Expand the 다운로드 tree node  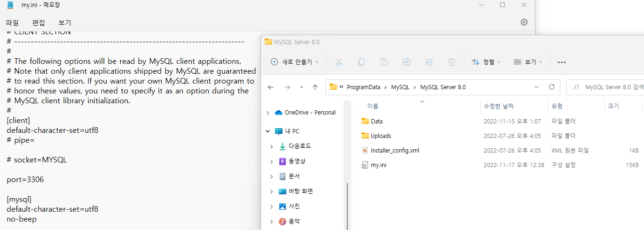coord(272,146)
